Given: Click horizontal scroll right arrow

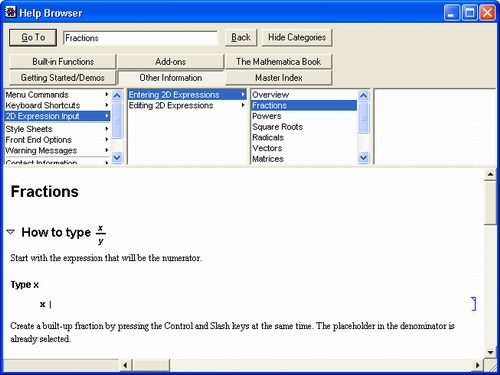Looking at the screenshot, I should pyautogui.click(x=477, y=365).
